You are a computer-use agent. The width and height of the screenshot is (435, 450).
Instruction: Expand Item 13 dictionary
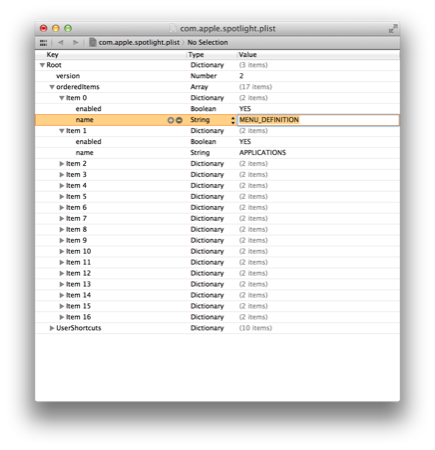point(62,284)
